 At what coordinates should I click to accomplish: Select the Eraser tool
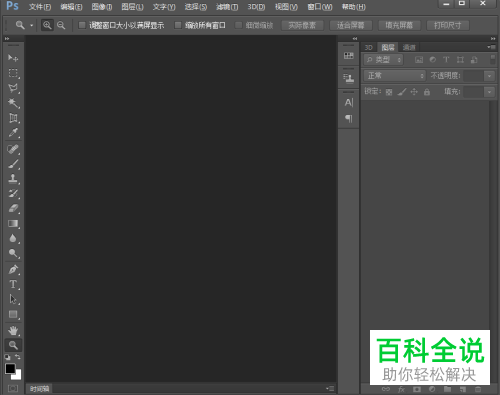coord(13,209)
